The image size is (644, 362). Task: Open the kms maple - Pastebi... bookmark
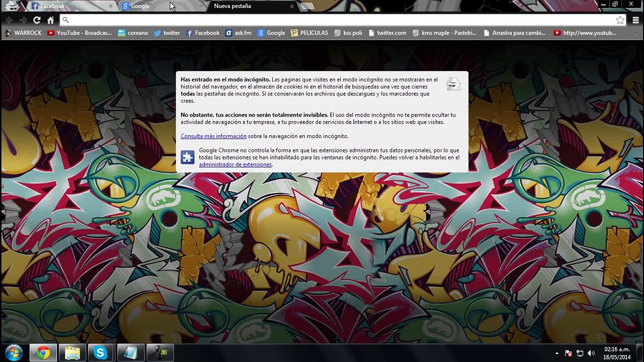(444, 33)
